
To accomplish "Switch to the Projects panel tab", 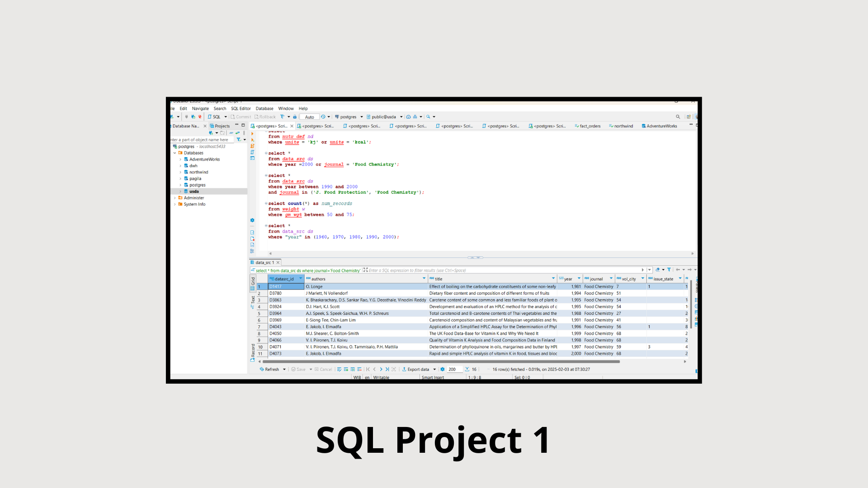I will 220,126.
